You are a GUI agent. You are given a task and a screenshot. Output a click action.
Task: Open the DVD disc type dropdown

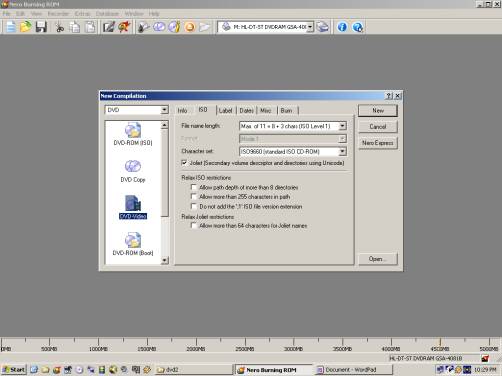164,110
